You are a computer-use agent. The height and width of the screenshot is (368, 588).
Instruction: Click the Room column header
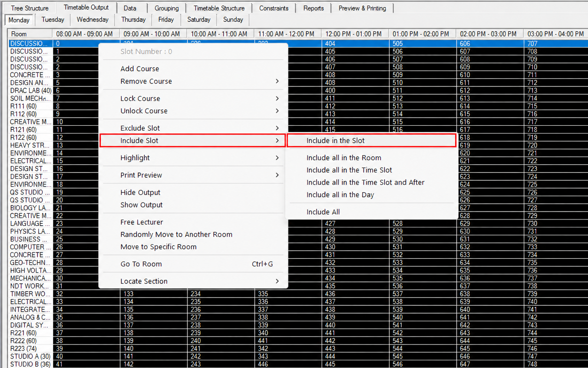click(x=30, y=34)
